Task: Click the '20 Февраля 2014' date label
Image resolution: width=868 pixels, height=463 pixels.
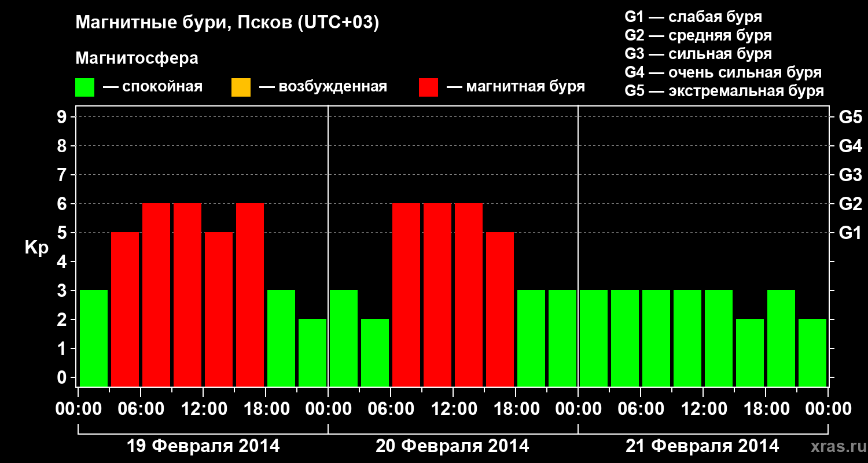Action: 453,446
